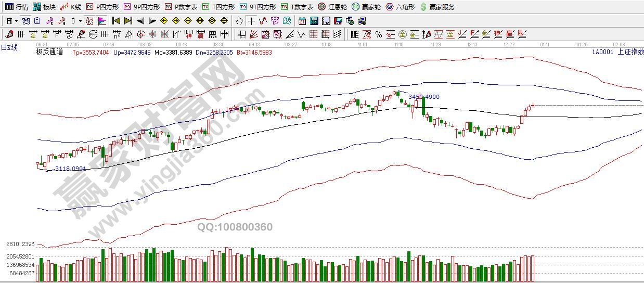This screenshot has height=283, width=644.
Task: Toggle the crosshair cursor tool
Action: [252, 21]
